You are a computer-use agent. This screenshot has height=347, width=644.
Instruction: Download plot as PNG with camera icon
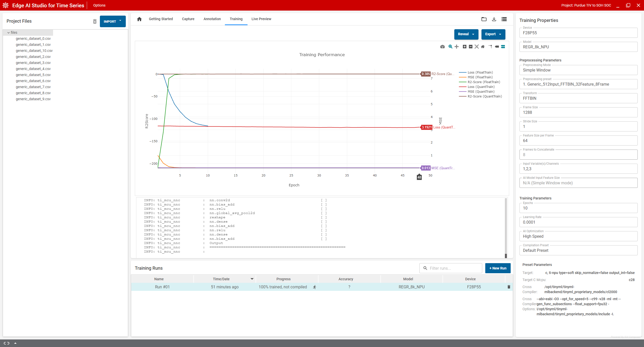coord(442,47)
